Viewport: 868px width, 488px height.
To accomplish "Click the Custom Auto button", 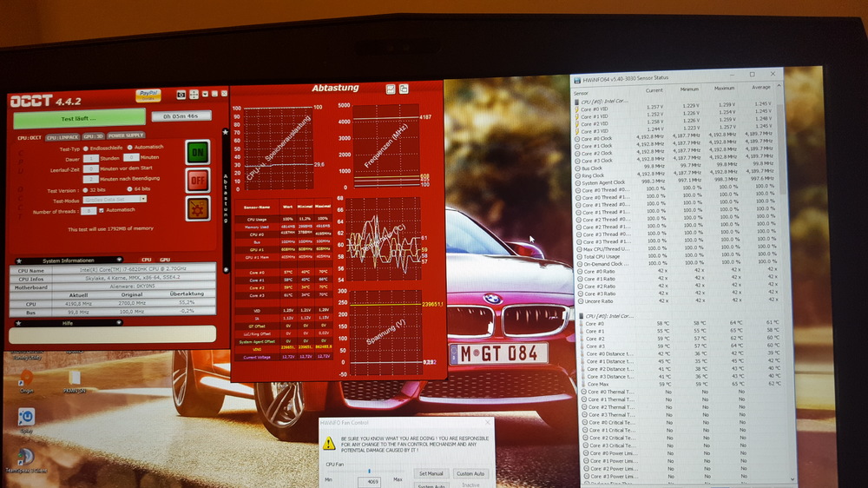I will click(x=470, y=473).
